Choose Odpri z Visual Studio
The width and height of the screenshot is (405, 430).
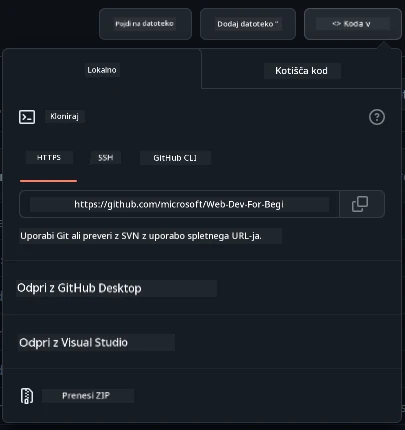tap(73, 342)
